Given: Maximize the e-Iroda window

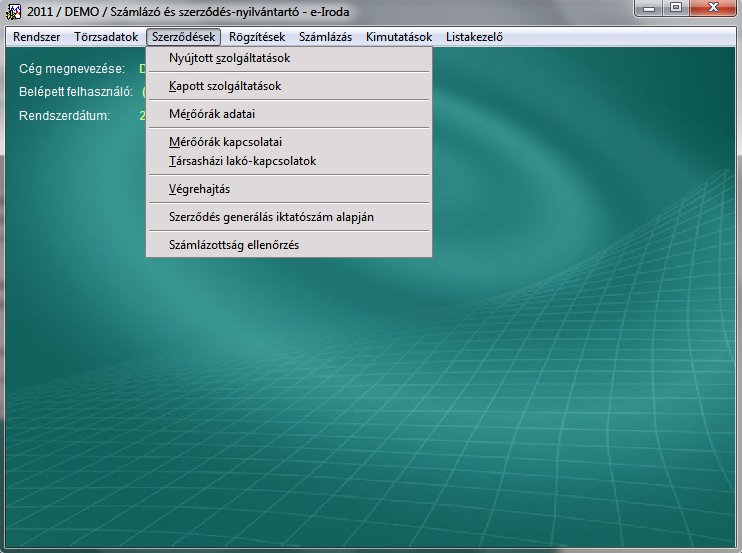Looking at the screenshot, I should [x=675, y=8].
